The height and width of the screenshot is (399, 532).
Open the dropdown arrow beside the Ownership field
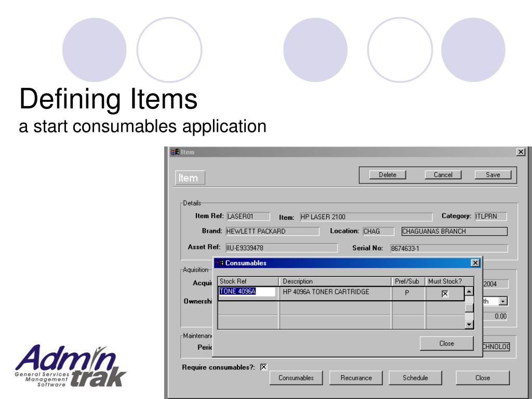pyautogui.click(x=503, y=301)
